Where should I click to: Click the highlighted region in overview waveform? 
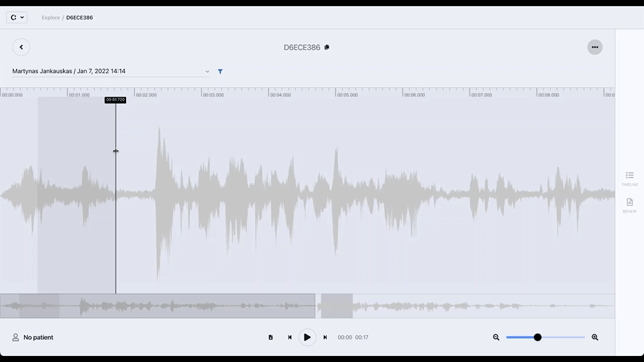336,306
